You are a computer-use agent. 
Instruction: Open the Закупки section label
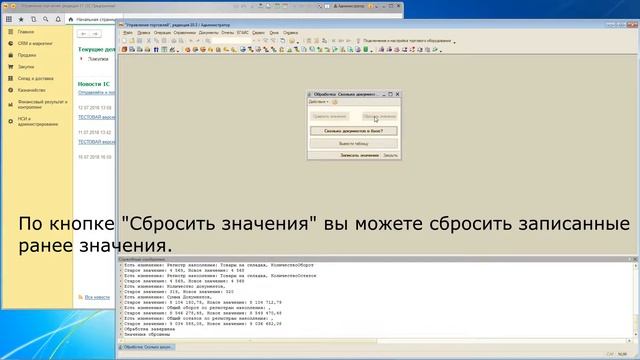point(26,67)
